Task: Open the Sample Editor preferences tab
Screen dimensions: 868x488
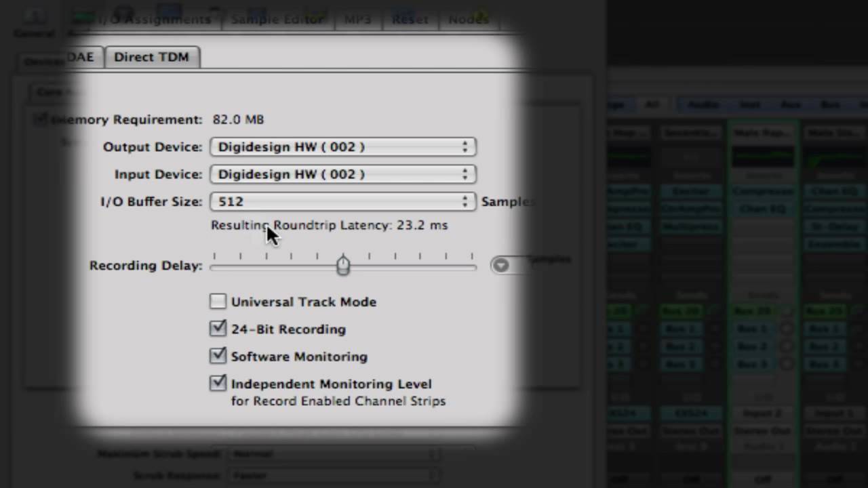Action: (x=277, y=19)
